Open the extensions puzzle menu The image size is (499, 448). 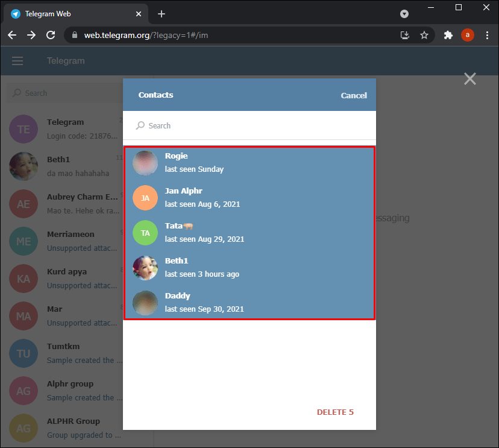[x=448, y=35]
